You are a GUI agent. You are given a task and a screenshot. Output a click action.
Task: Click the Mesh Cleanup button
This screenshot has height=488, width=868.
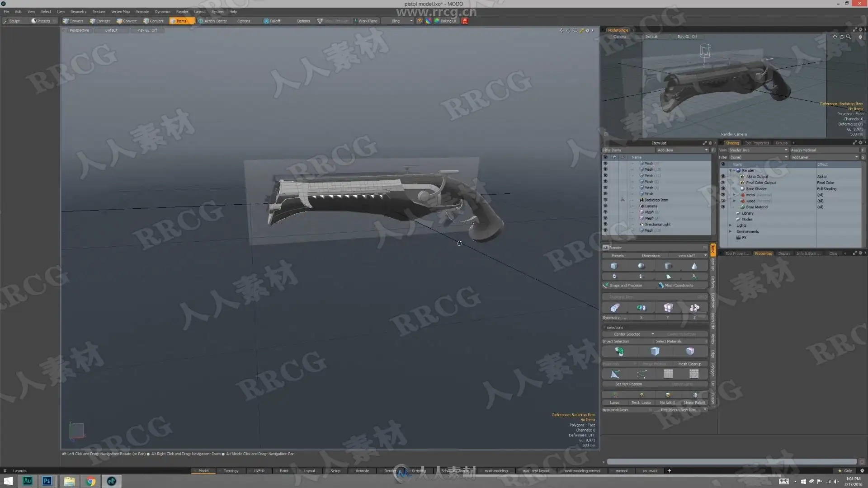click(689, 364)
